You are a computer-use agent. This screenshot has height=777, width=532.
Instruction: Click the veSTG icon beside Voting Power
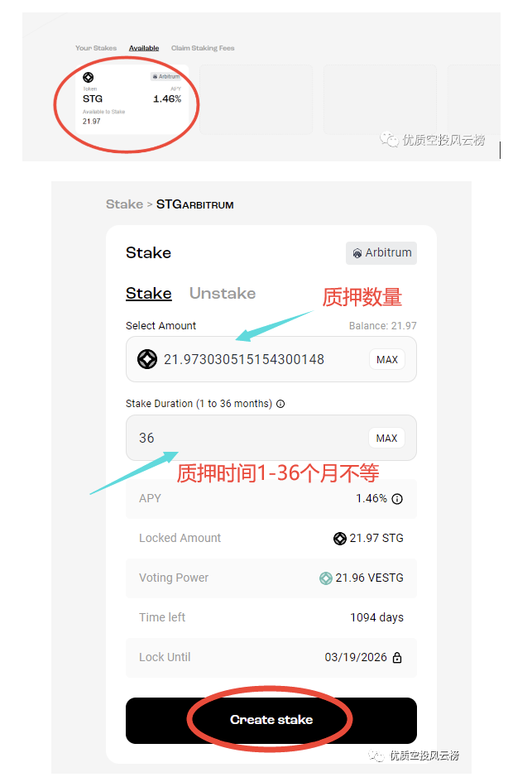tap(326, 578)
